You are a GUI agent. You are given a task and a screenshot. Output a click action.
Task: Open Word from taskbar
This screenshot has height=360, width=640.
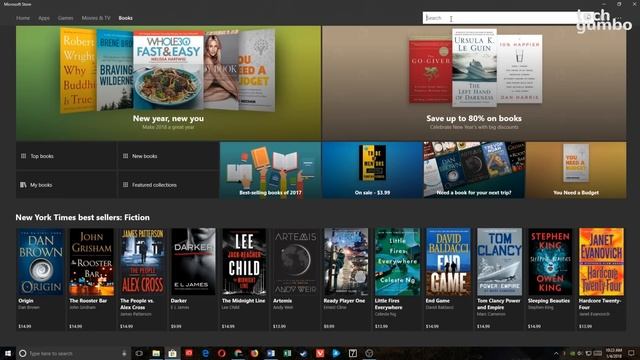click(x=271, y=353)
